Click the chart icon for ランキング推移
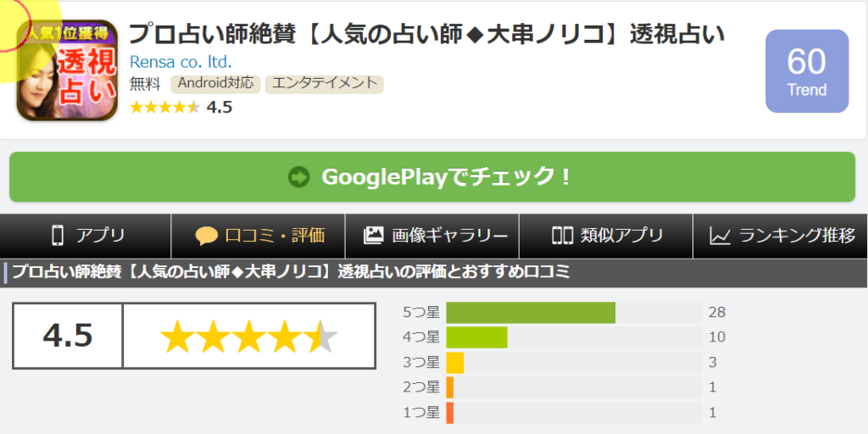Screen dimensions: 868x434 tap(721, 236)
